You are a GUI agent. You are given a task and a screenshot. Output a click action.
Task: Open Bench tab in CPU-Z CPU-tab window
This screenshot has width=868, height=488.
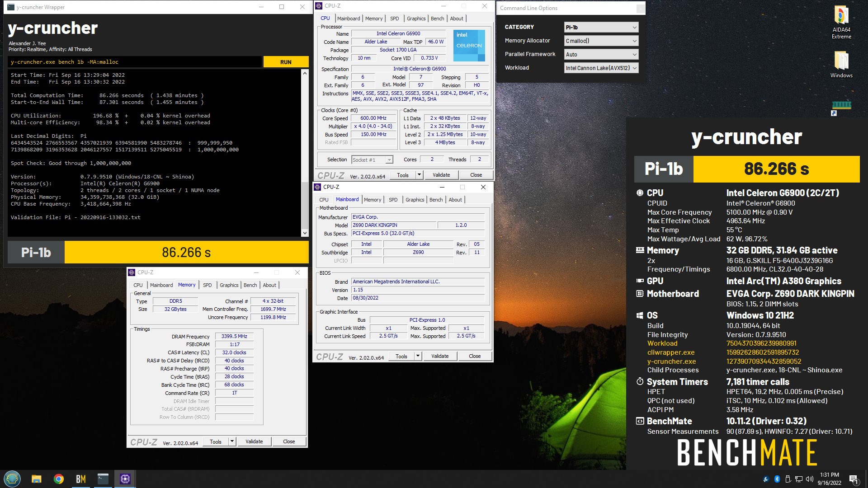(437, 19)
